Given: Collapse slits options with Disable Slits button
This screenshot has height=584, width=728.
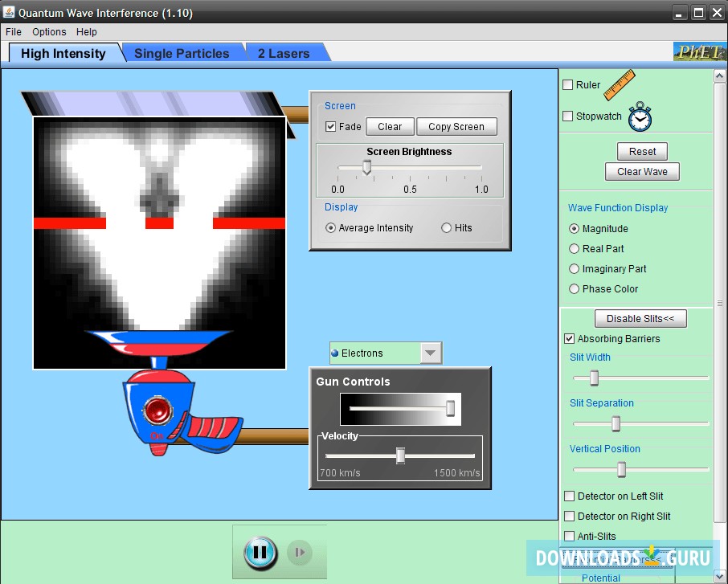Looking at the screenshot, I should pos(640,319).
